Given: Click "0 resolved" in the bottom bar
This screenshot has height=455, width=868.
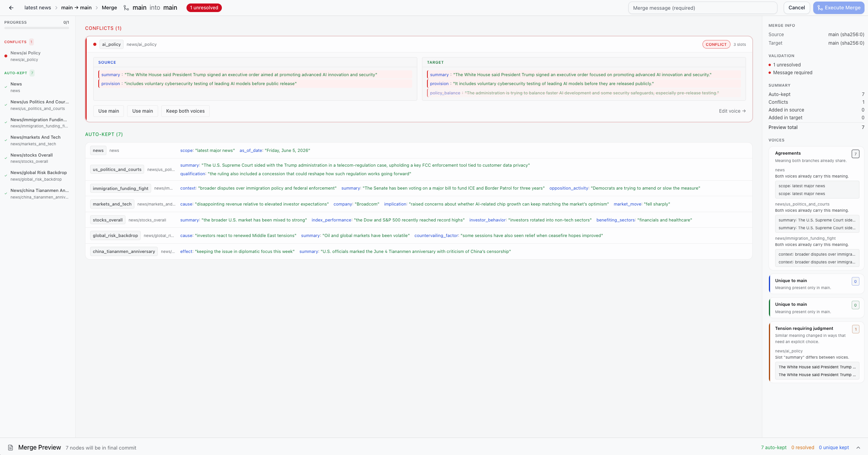Looking at the screenshot, I should click(803, 448).
